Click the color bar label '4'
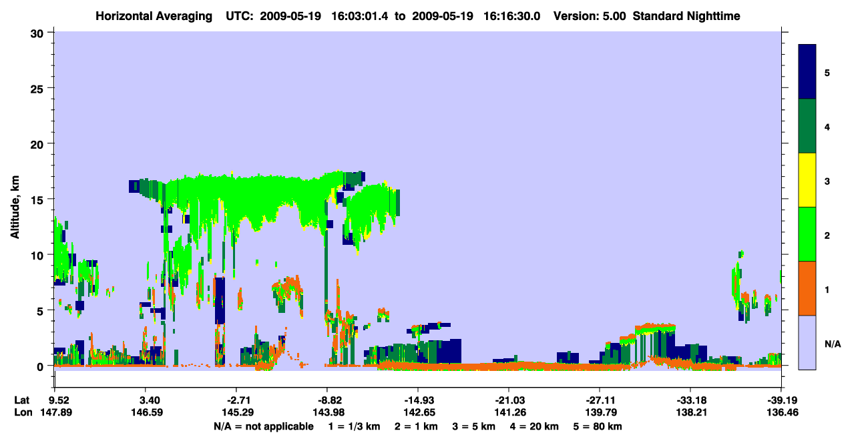The height and width of the screenshot is (445, 868). point(827,127)
